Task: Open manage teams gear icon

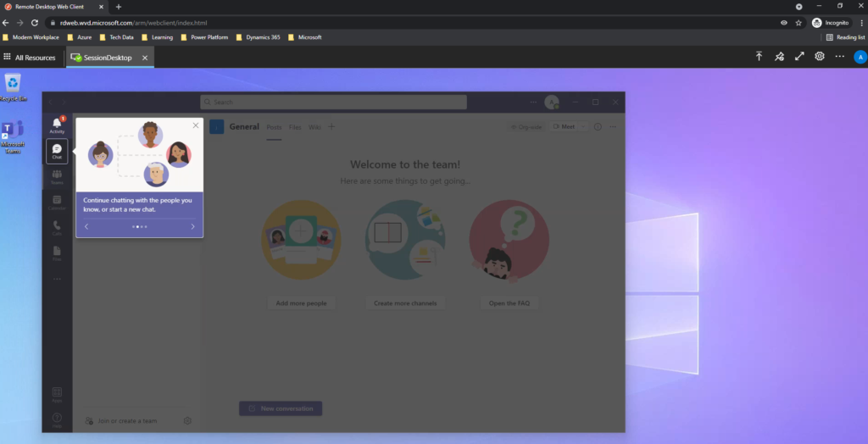Action: pos(187,421)
